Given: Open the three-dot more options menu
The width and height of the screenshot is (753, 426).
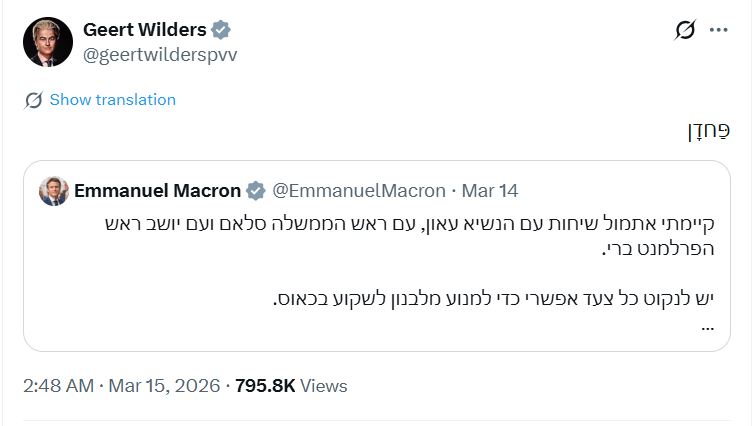Looking at the screenshot, I should tap(718, 30).
